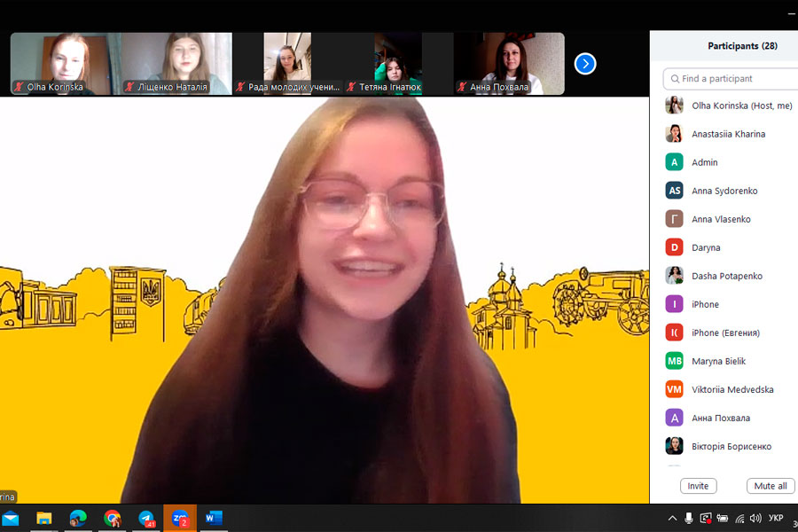The height and width of the screenshot is (532, 798).
Task: Open Microsoft Edge from taskbar
Action: click(78, 519)
